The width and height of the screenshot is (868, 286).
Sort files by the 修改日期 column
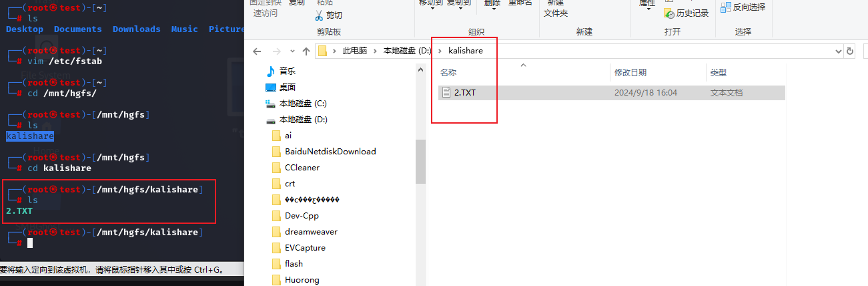(630, 72)
